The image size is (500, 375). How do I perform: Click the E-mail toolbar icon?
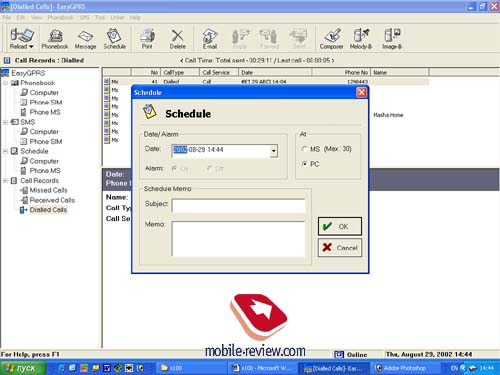click(210, 39)
